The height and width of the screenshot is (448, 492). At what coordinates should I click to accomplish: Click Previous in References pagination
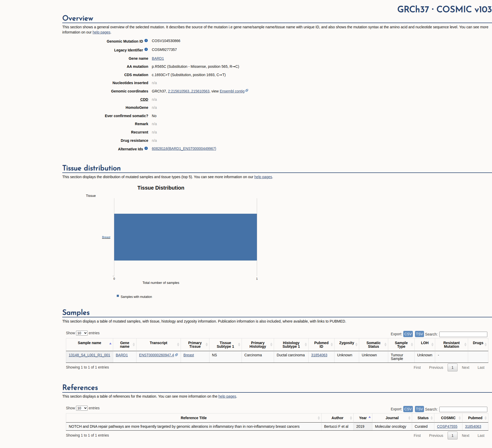436,436
